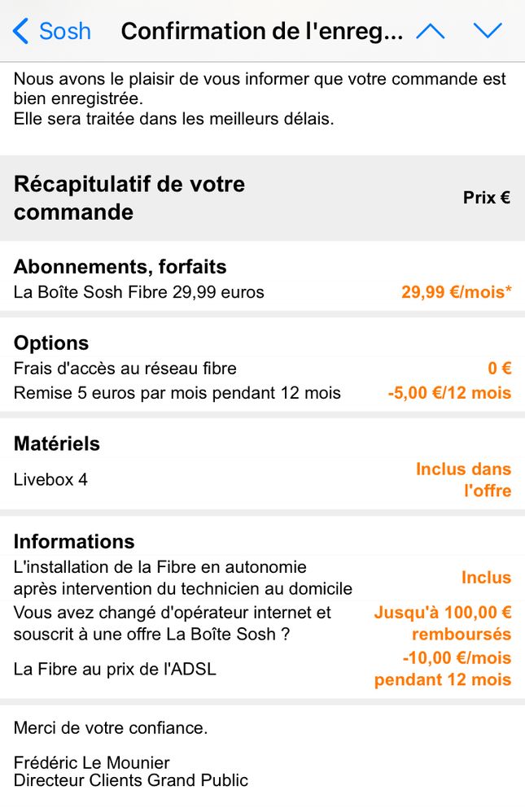Tap the Informations section heading
The image size is (525, 812).
[x=74, y=542]
